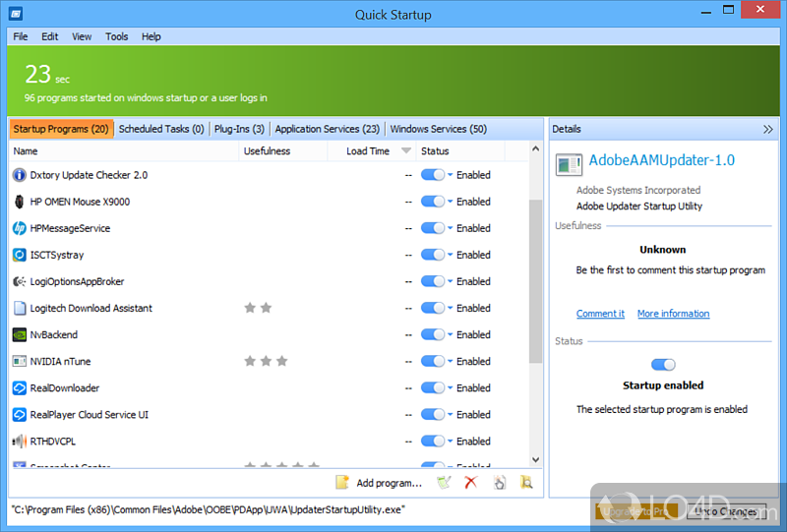Open the Help menu
The width and height of the screenshot is (787, 532).
(151, 36)
